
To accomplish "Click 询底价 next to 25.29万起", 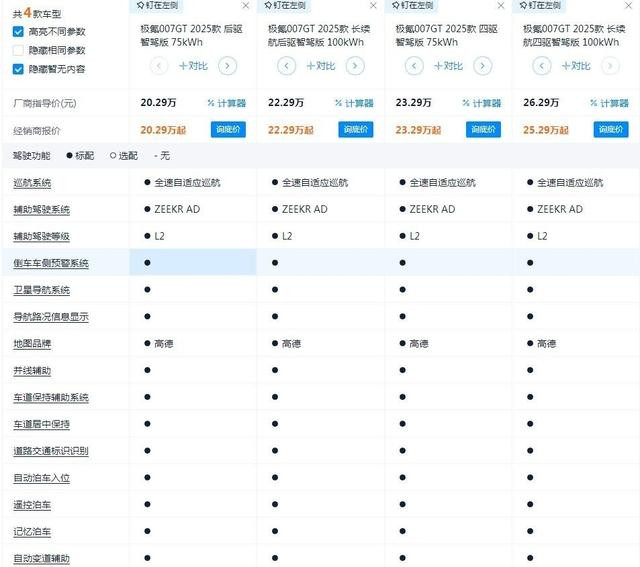I will click(611, 129).
